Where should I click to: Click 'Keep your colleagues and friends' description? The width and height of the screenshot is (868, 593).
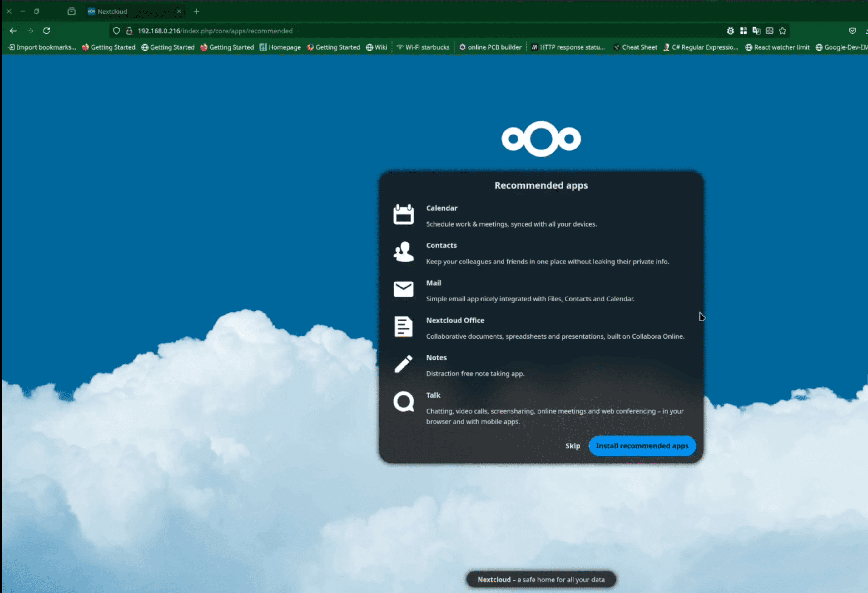[x=548, y=262]
